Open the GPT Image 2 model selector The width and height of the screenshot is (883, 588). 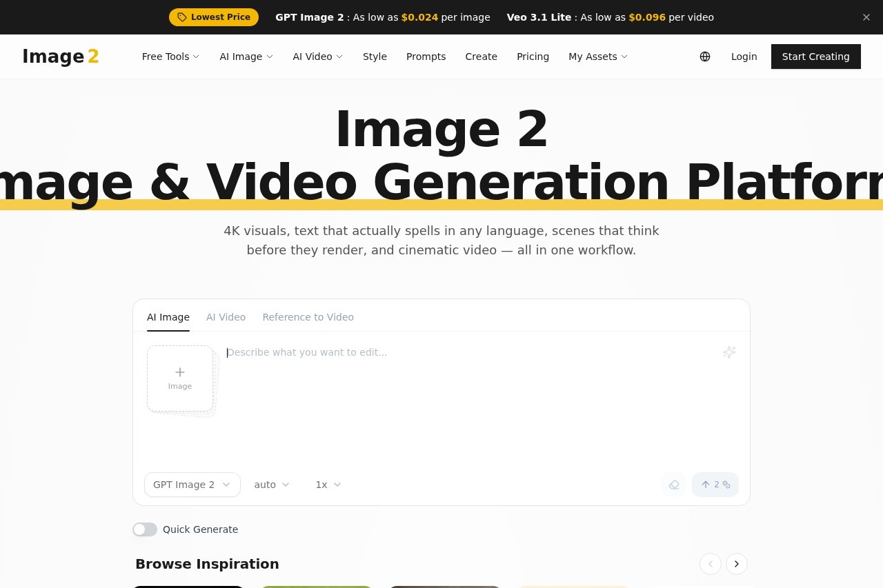click(x=192, y=485)
